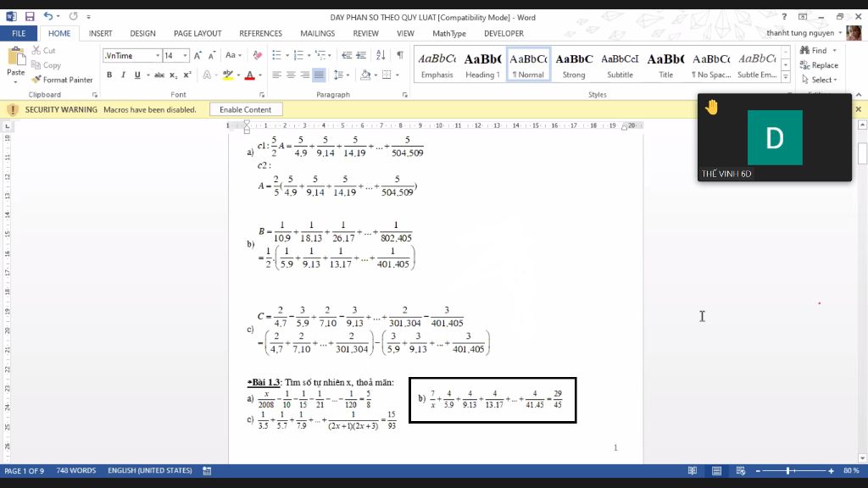Viewport: 868px width, 488px height.
Task: Open the Clipboard dialog launcher
Action: click(x=95, y=95)
